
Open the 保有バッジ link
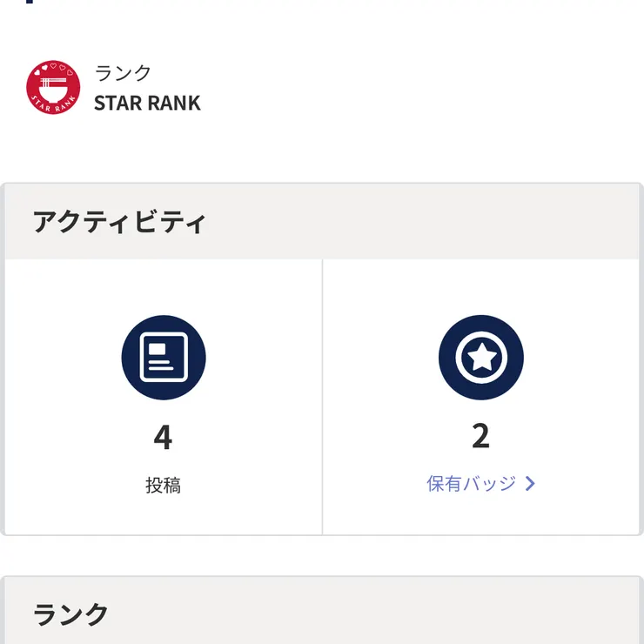coord(472,484)
